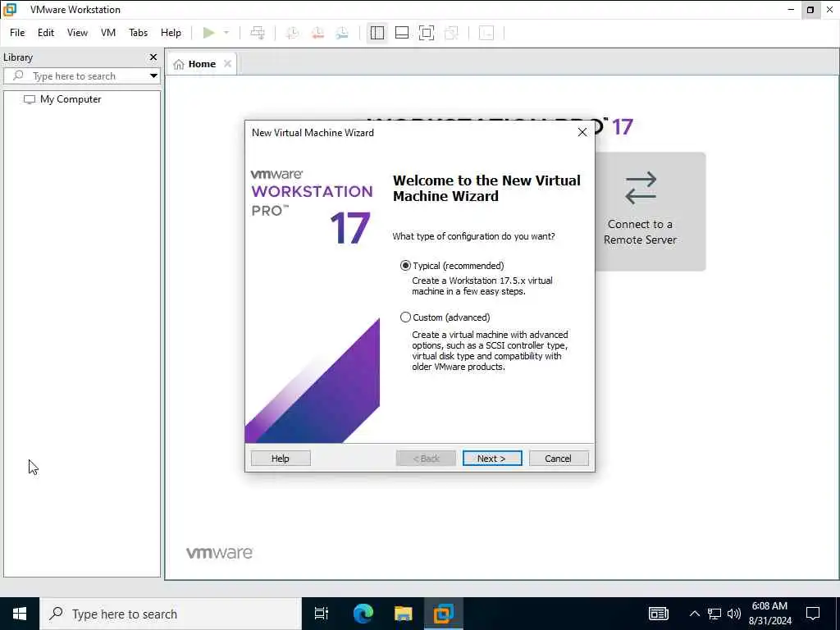
Task: Switch to the Home tab
Action: (x=202, y=64)
